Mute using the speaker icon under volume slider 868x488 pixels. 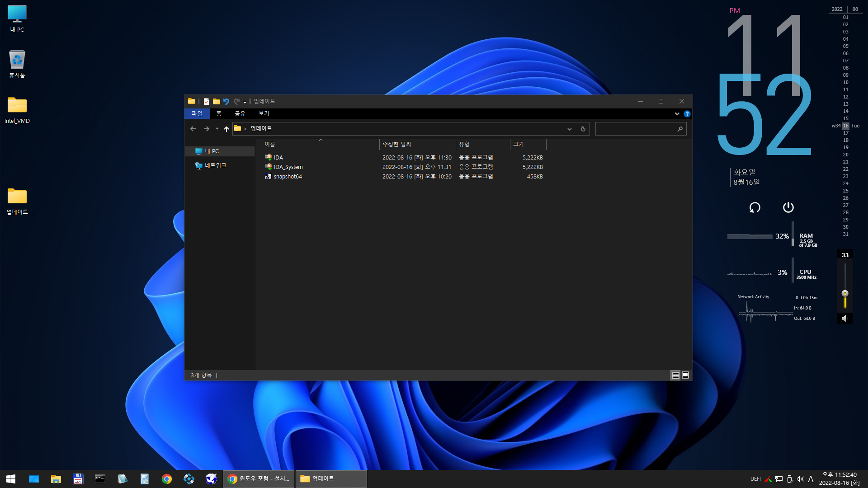pyautogui.click(x=844, y=319)
